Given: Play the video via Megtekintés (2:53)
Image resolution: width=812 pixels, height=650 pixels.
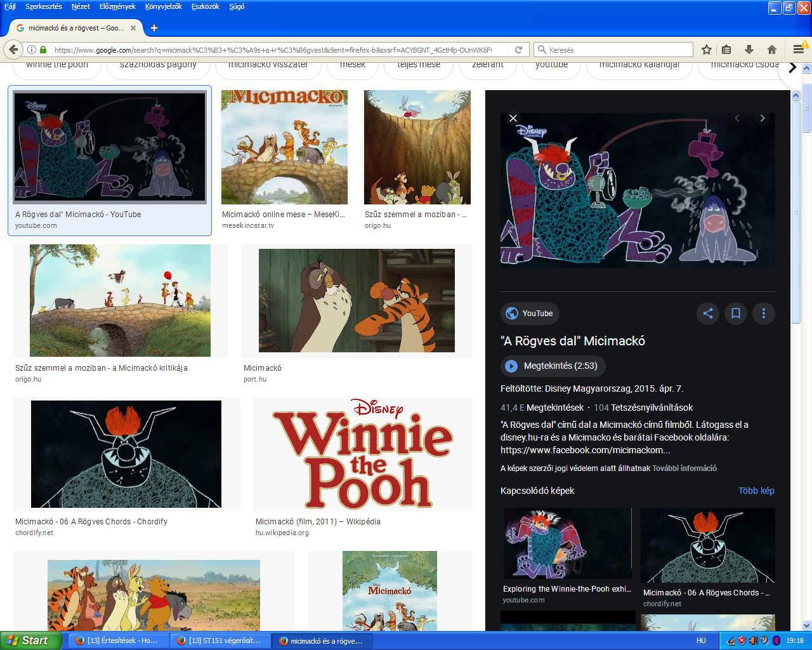Looking at the screenshot, I should coord(553,366).
